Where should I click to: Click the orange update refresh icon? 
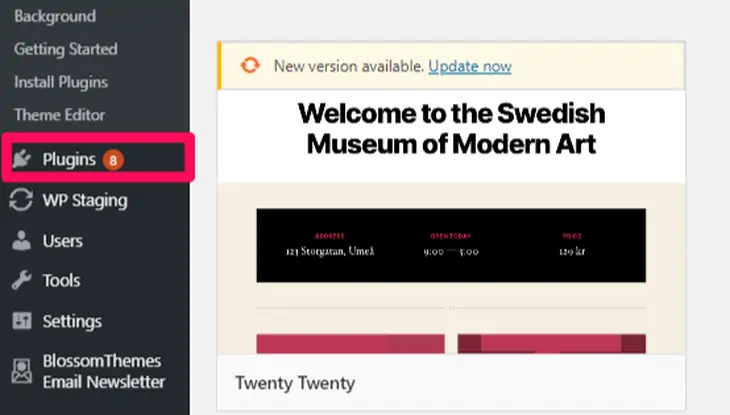pos(250,67)
